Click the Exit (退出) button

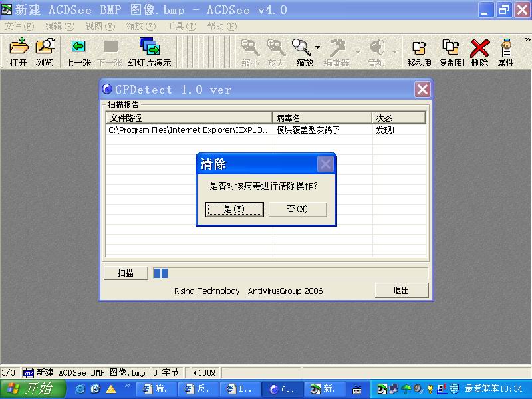[x=402, y=291]
